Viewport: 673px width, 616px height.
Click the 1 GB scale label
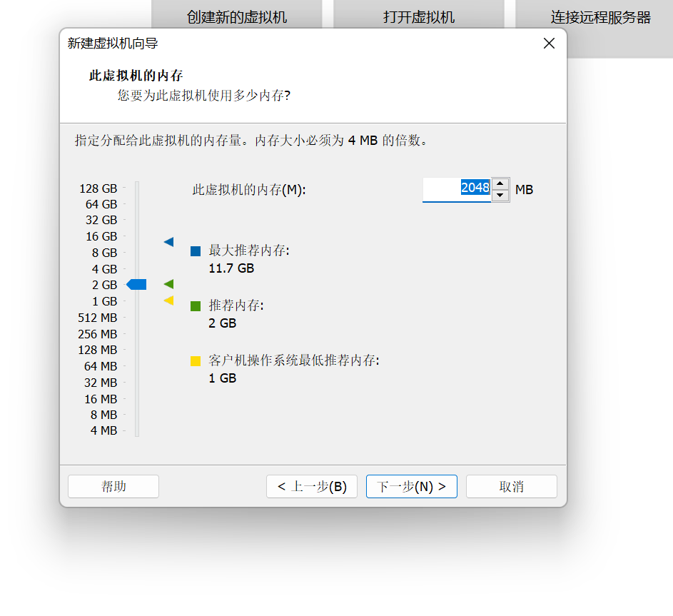(104, 301)
